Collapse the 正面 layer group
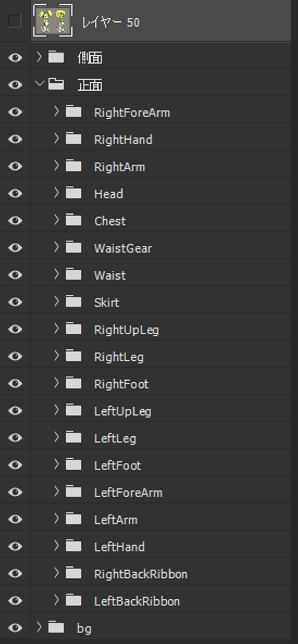 [39, 83]
